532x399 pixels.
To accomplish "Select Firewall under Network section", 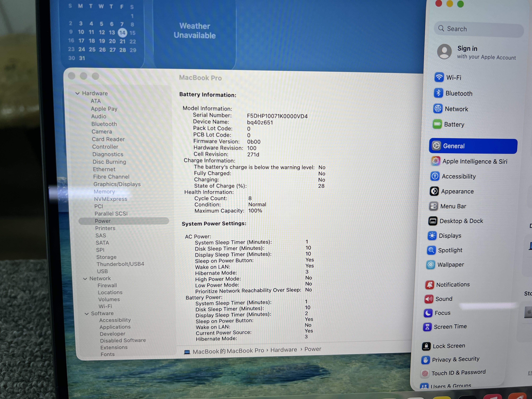I will click(107, 285).
